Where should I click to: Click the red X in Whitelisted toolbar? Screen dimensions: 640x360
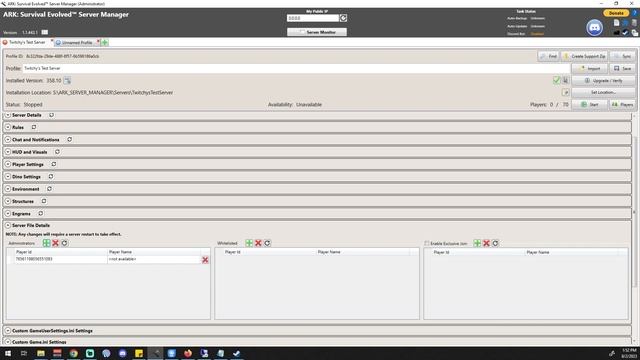pyautogui.click(x=258, y=243)
